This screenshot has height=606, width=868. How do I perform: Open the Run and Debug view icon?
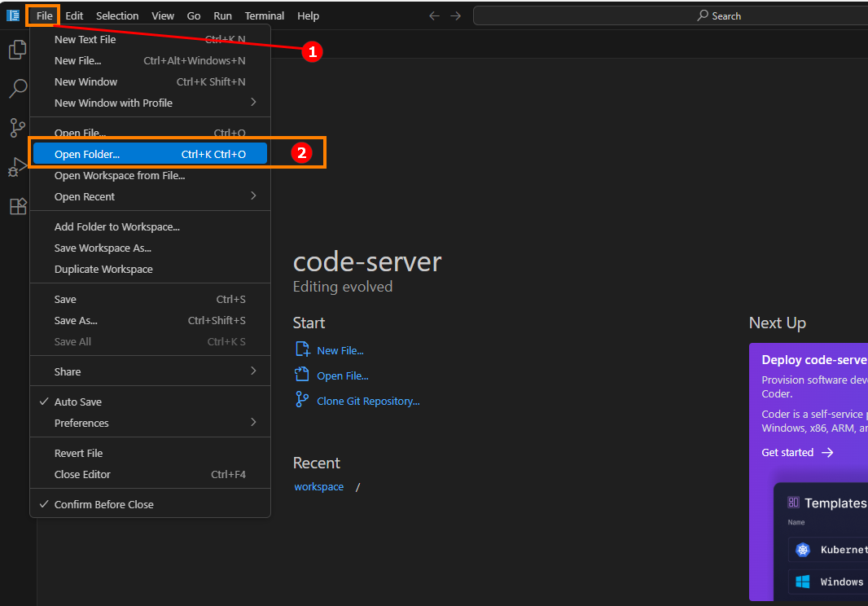click(17, 167)
